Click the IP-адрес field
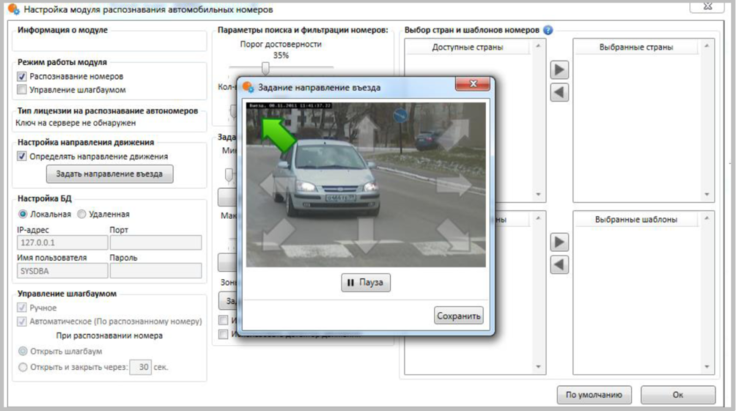 click(x=62, y=243)
